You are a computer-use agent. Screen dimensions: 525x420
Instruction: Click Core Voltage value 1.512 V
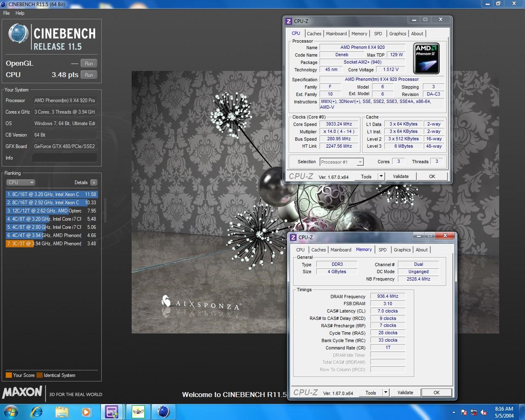(x=391, y=70)
